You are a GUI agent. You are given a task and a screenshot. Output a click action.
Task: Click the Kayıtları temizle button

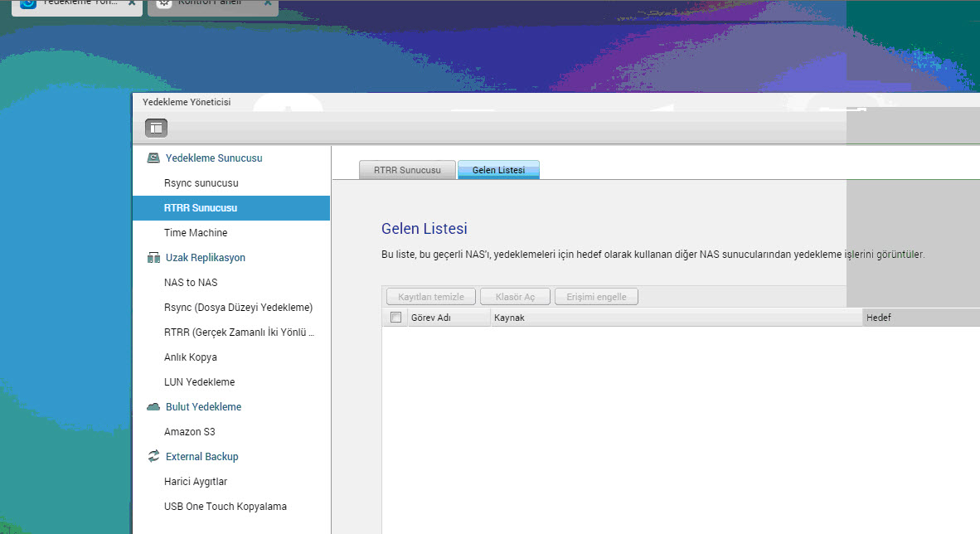click(x=431, y=297)
